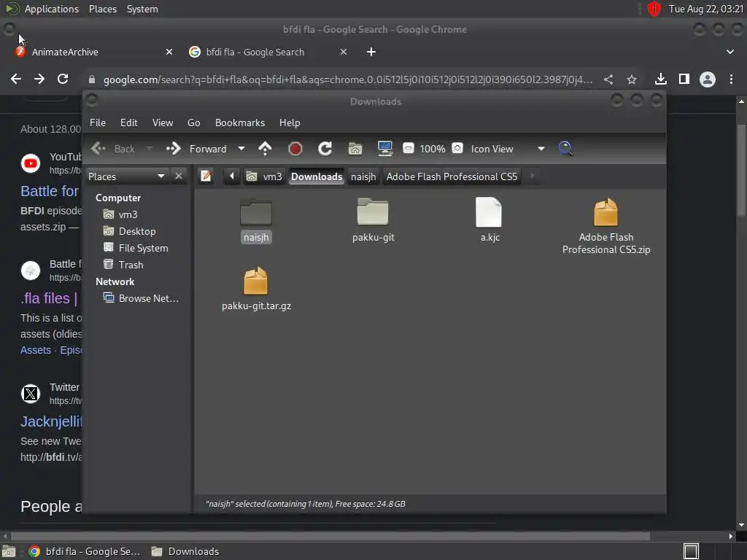Open the File menu

(98, 122)
